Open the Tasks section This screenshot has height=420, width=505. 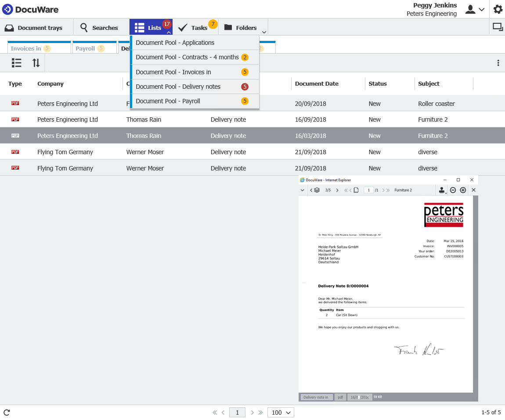194,28
